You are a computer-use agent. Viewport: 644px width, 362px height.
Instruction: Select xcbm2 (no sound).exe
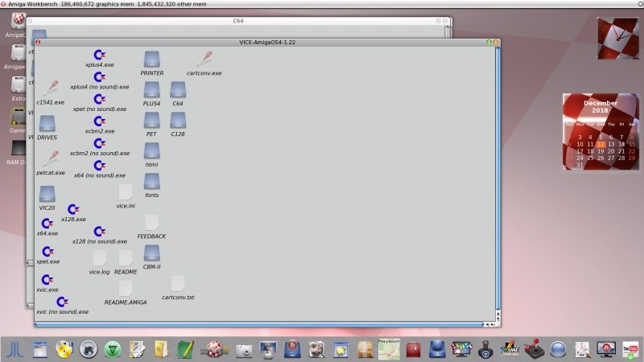99,144
